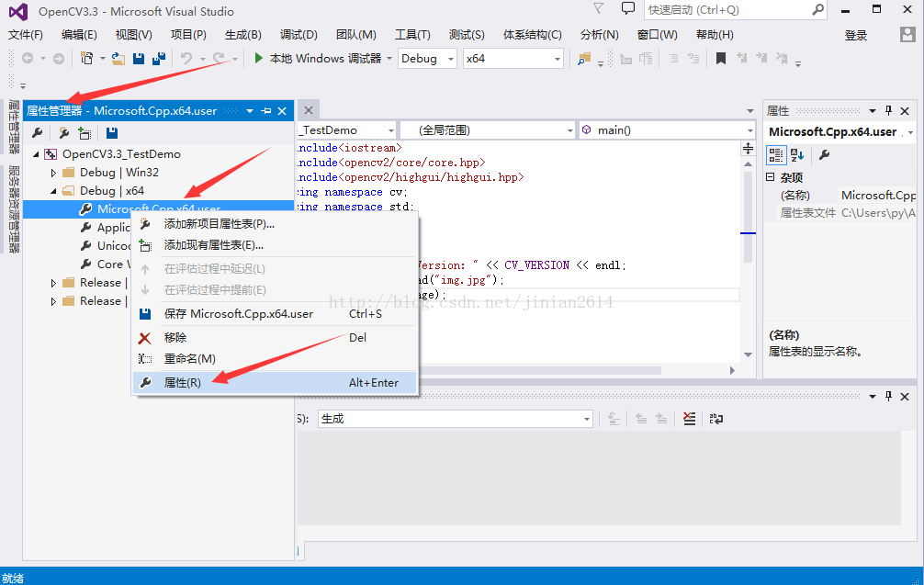The width and height of the screenshot is (924, 585).
Task: Click the open file folder toolbar icon
Action: [x=118, y=59]
